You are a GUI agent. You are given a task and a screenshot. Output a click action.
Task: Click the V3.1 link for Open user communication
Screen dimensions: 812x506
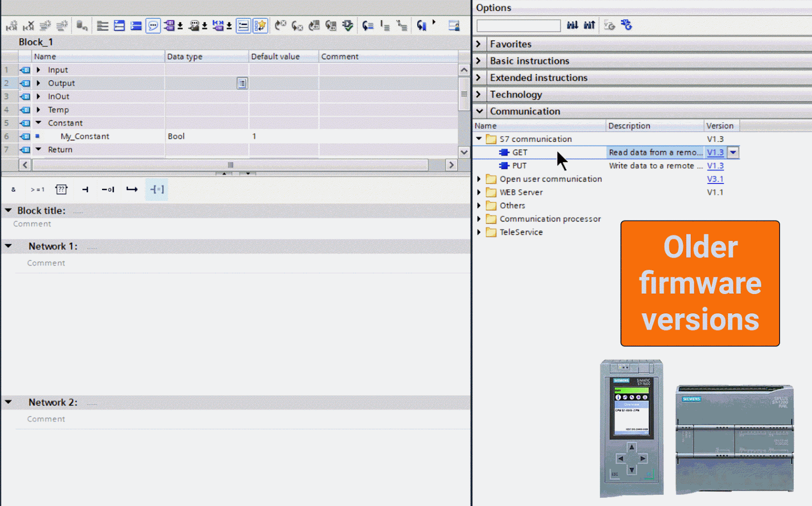coord(715,179)
